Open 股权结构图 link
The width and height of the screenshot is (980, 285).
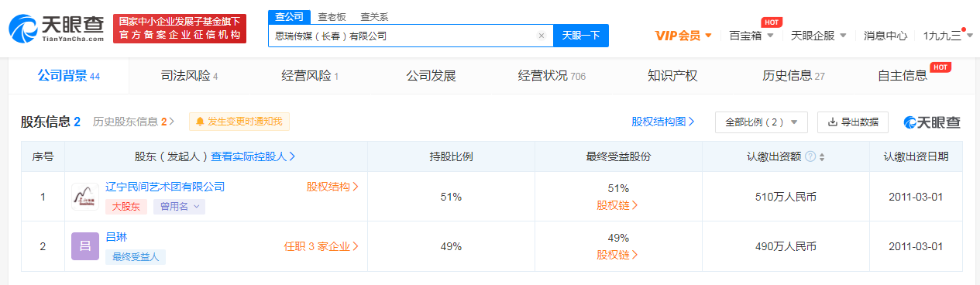click(662, 122)
